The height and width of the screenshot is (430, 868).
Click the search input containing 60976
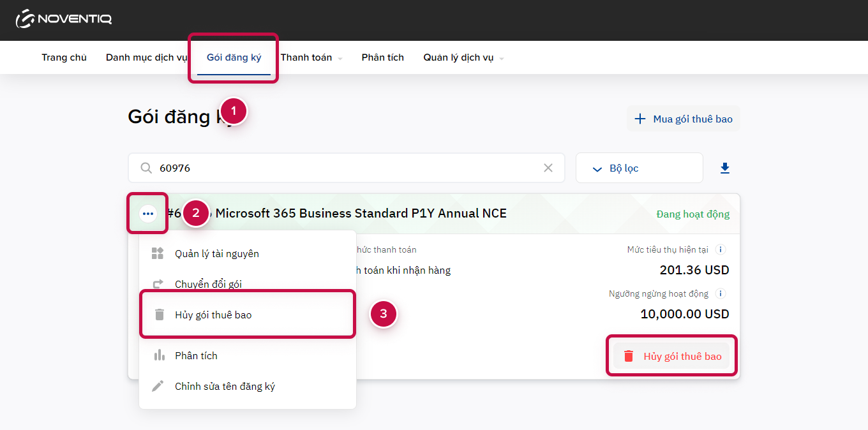pos(345,168)
